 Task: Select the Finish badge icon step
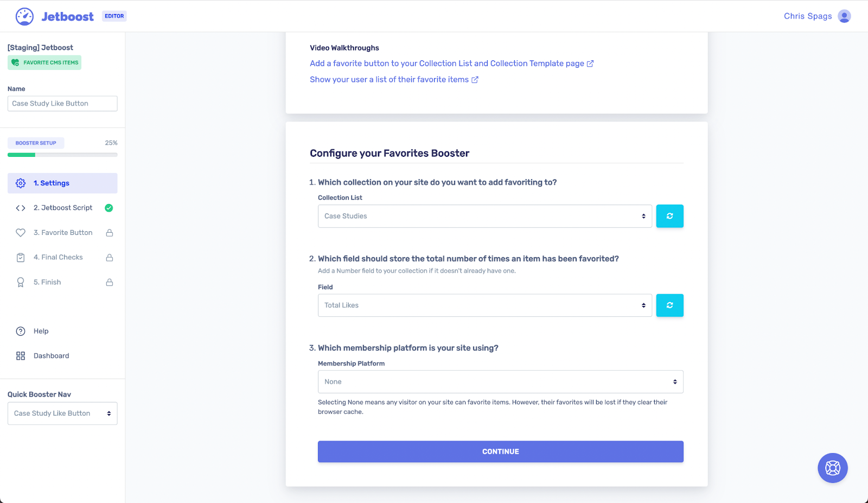click(20, 282)
